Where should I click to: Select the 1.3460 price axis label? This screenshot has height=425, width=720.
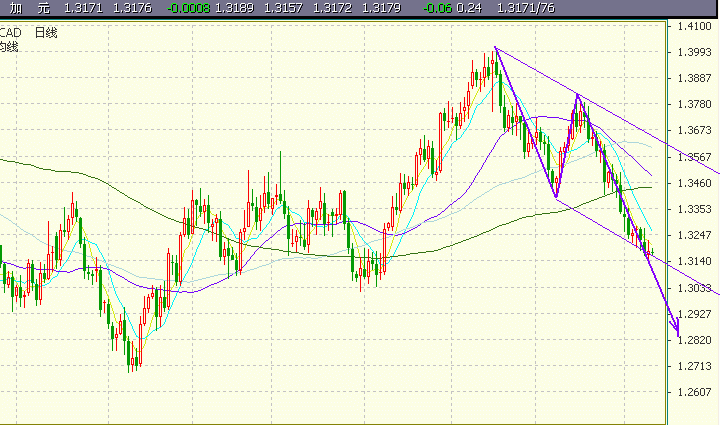[694, 183]
